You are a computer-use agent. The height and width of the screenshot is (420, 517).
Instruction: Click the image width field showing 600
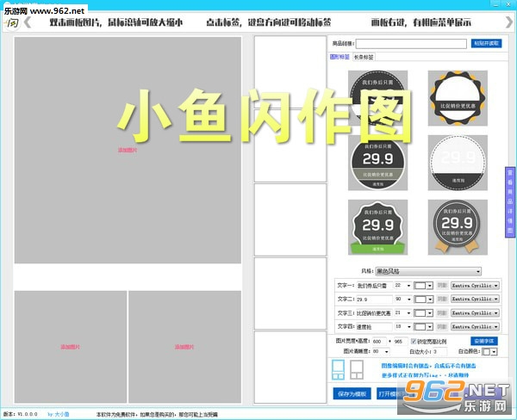379,342
